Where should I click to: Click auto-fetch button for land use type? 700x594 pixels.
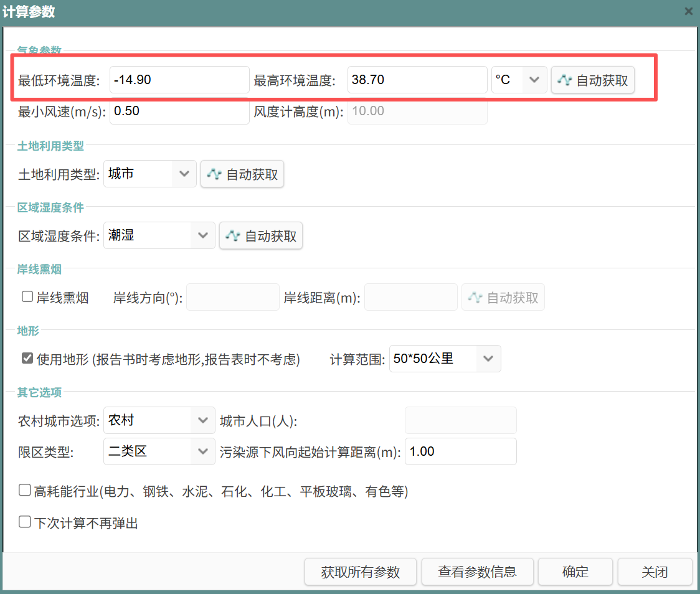pos(242,174)
